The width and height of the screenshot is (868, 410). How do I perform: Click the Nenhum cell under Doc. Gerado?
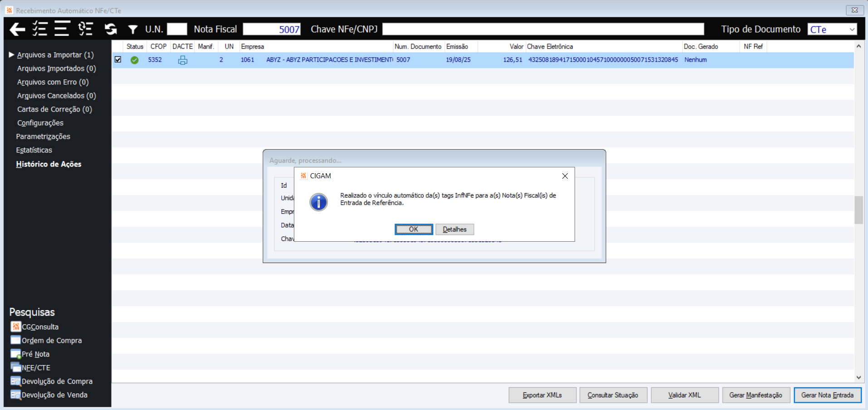pos(696,60)
